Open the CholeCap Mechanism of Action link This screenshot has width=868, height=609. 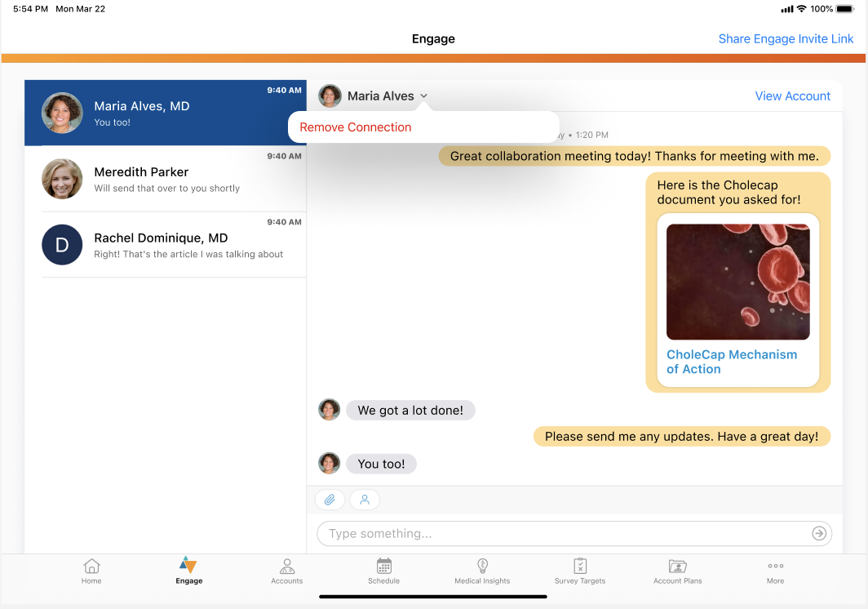point(731,362)
